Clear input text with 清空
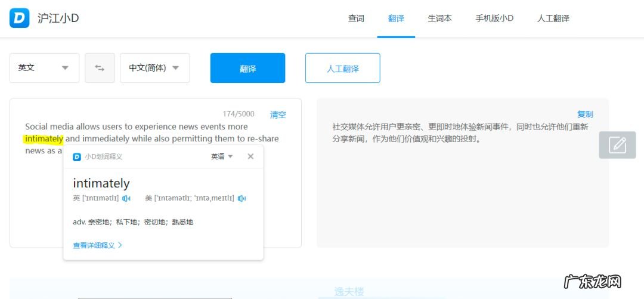This screenshot has height=299, width=644. tap(278, 115)
